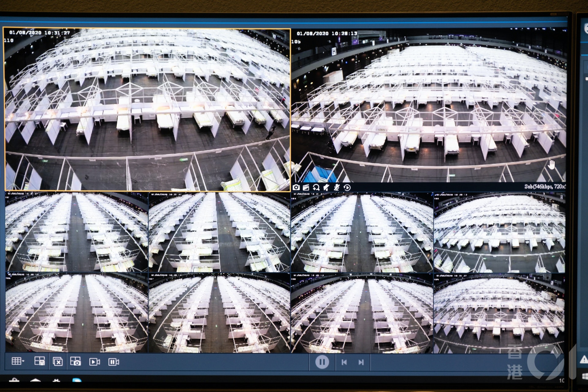Viewport: 588px width, 392px height.
Task: Click the Sub stream bitrate label
Action: pos(545,187)
